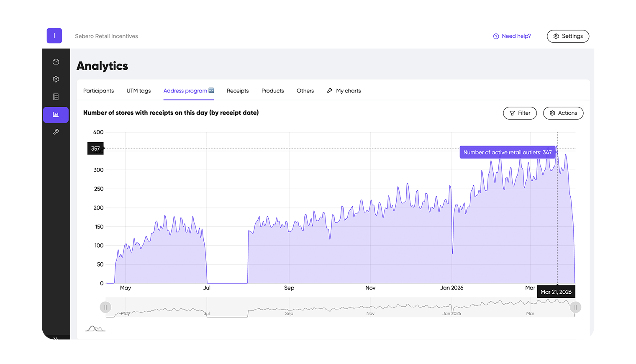Viewport: 636px width, 364px height.
Task: Select the My charts tab
Action: coord(348,91)
